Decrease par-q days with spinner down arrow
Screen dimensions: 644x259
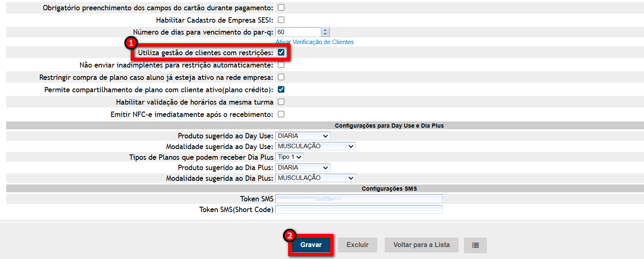325,34
